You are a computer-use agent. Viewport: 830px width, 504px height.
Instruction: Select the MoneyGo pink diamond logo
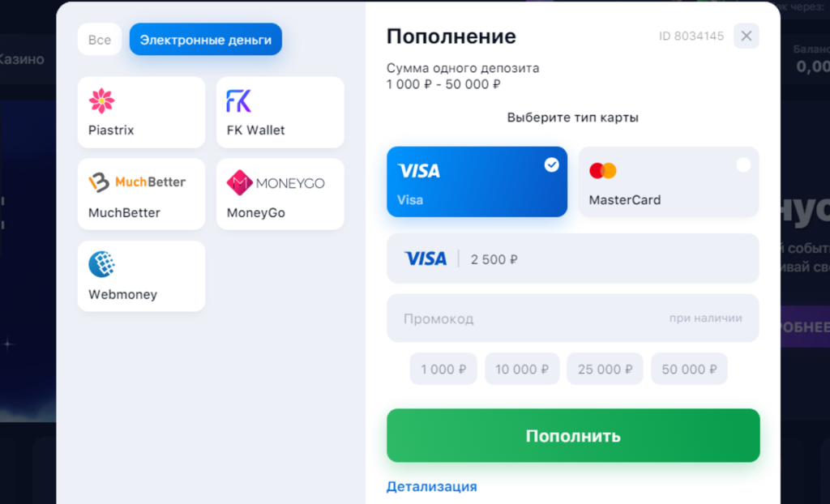(239, 182)
